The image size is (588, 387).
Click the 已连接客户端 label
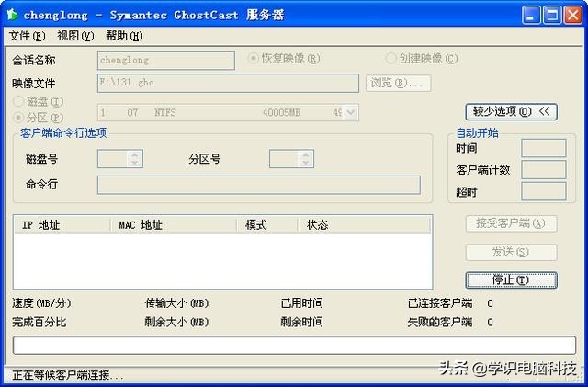point(440,303)
